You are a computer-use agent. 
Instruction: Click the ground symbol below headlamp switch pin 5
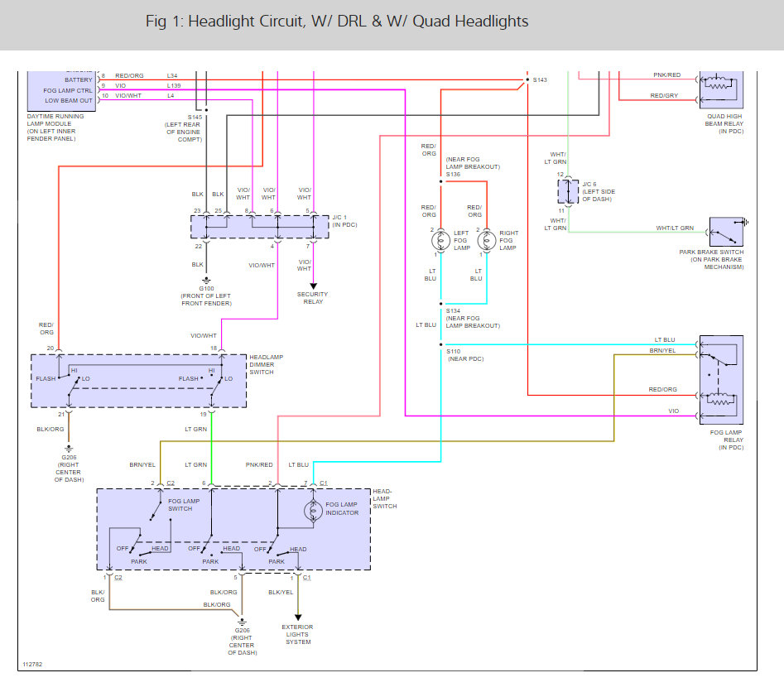242,622
